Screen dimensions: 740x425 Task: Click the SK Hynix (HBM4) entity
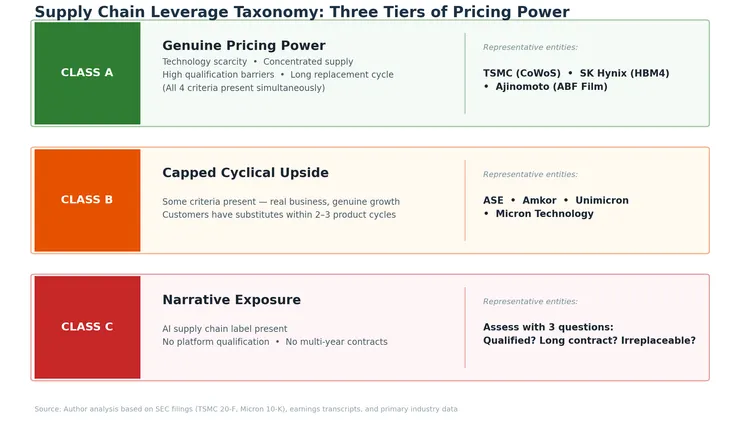[x=624, y=73]
